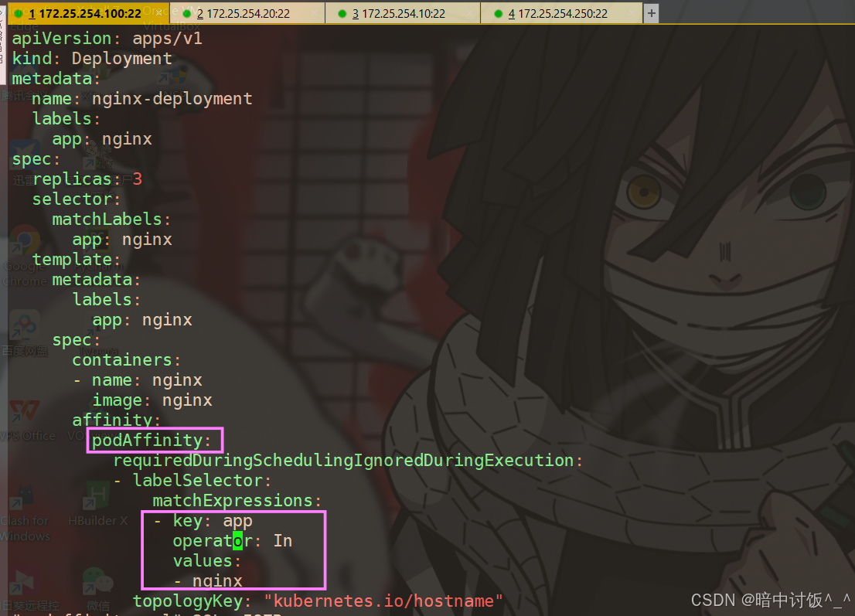
Task: Click the 'topologyKey' line
Action: click(318, 602)
